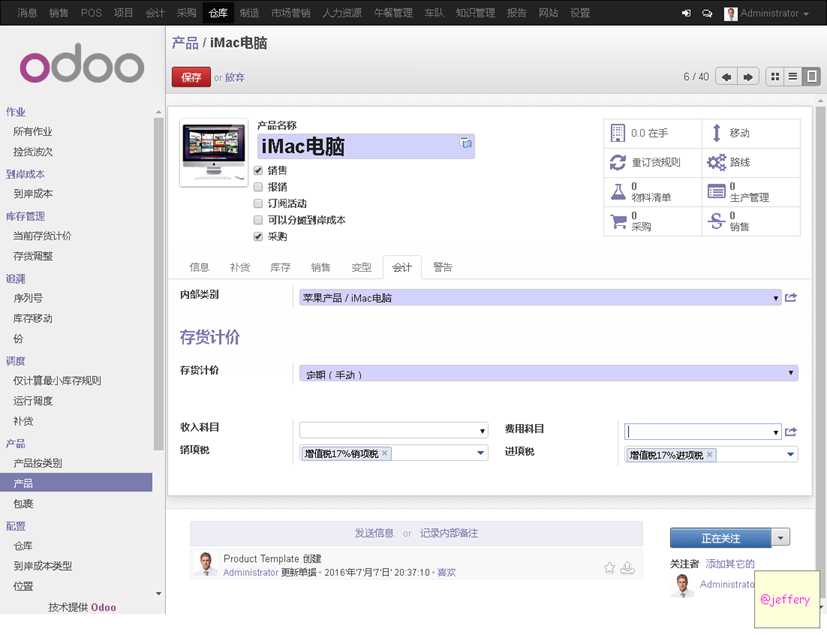827x635 pixels.
Task: Click the 发送信息 link
Action: click(374, 533)
